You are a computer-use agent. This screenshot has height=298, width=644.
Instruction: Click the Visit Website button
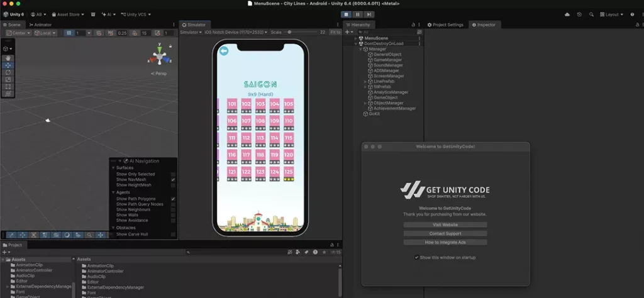click(445, 225)
